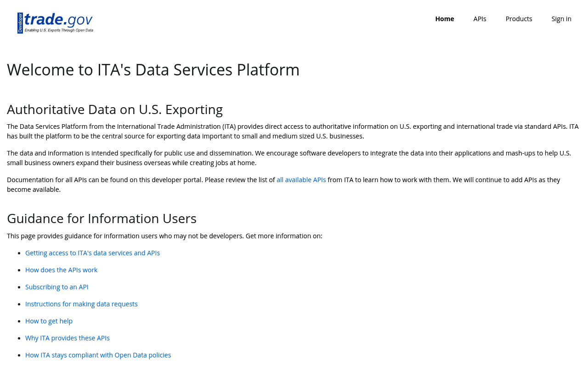Click 'Subscribing to an API' link

[x=57, y=287]
